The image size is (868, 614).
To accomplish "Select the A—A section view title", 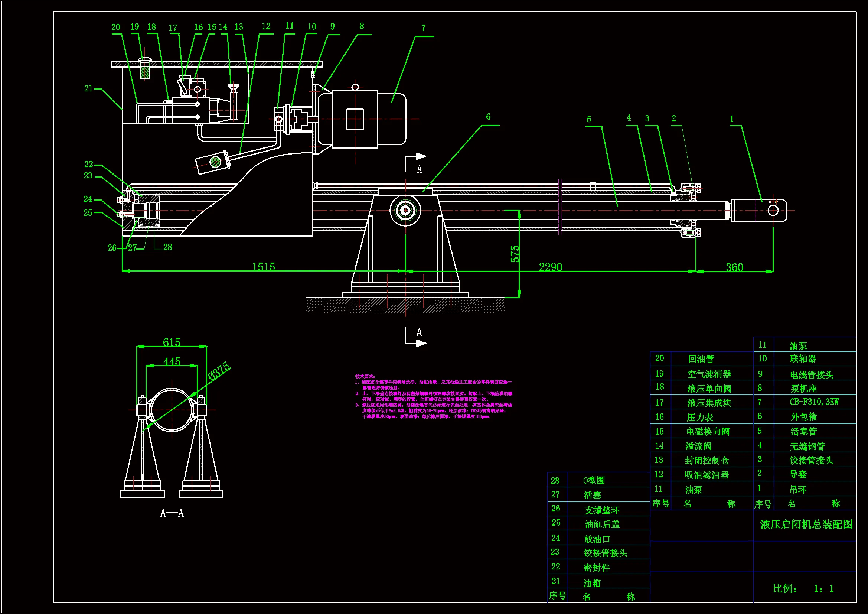I will tap(172, 513).
